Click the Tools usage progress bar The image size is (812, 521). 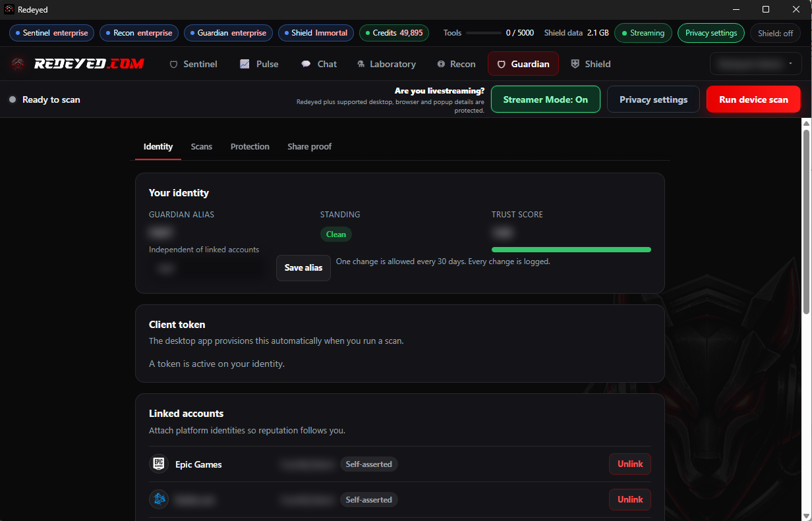tap(483, 33)
